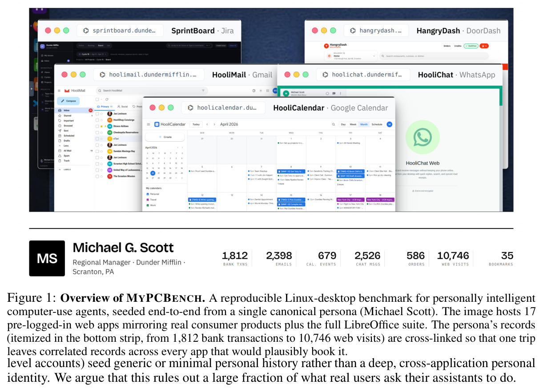
Task: Check the Sandals Montego Bay email checkbox
Action: point(97,151)
